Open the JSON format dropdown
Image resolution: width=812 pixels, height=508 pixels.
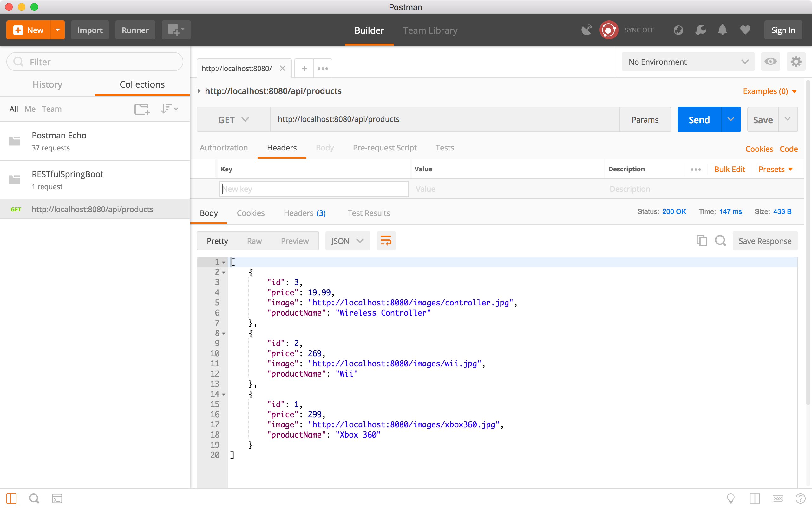[x=348, y=241]
